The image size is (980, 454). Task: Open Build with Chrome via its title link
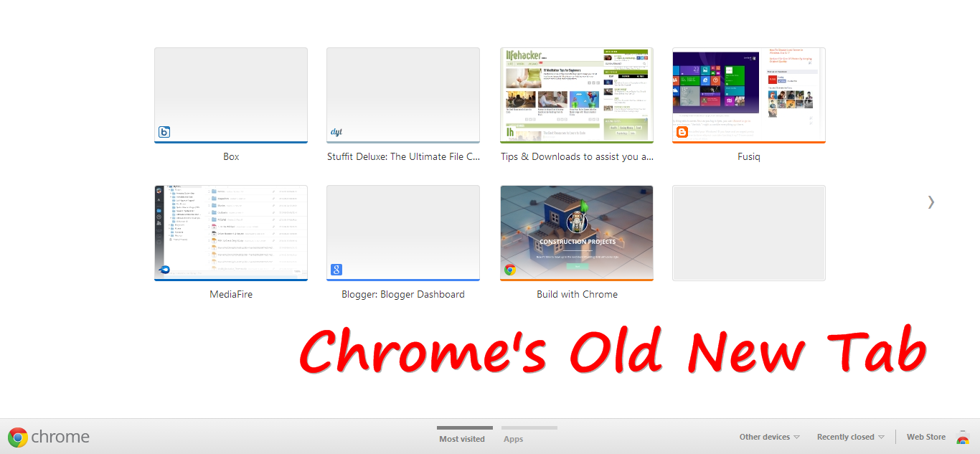click(577, 293)
